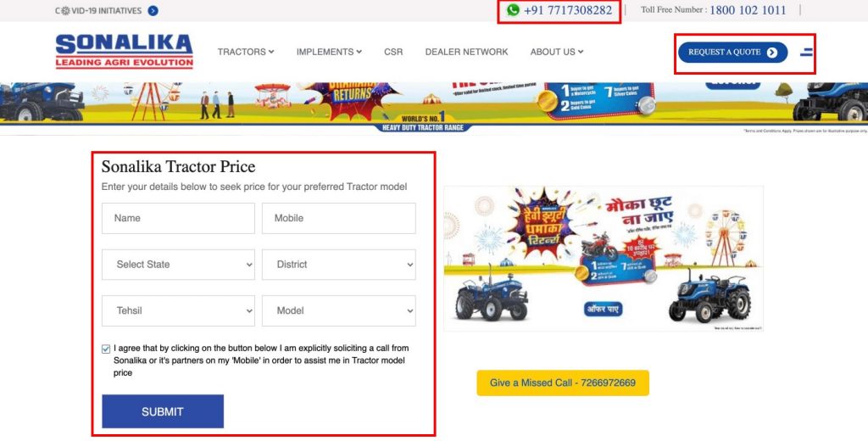Expand the Tehsil dropdown
The width and height of the screenshot is (868, 441).
coord(178,310)
